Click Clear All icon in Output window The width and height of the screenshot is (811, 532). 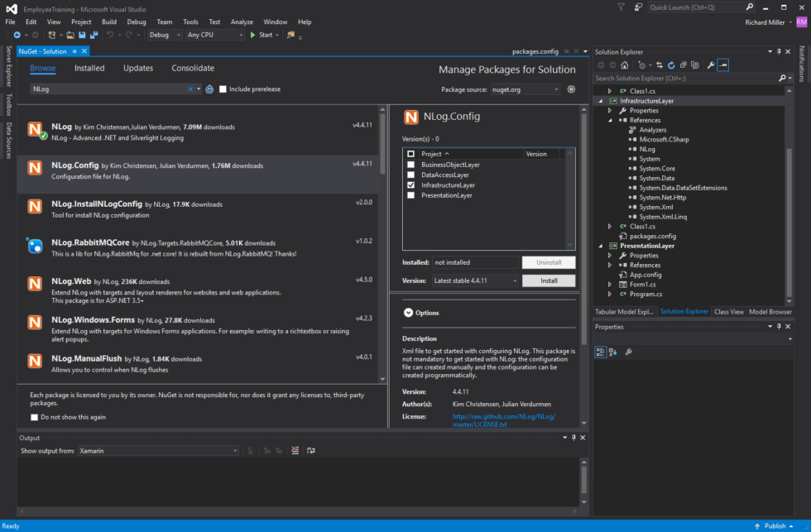pos(295,451)
